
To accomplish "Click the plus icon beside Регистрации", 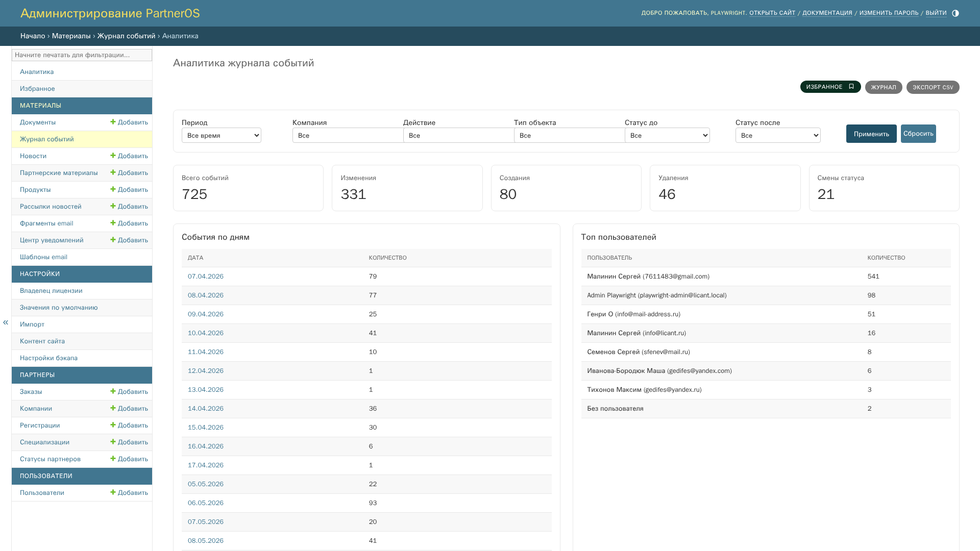I will pyautogui.click(x=113, y=425).
